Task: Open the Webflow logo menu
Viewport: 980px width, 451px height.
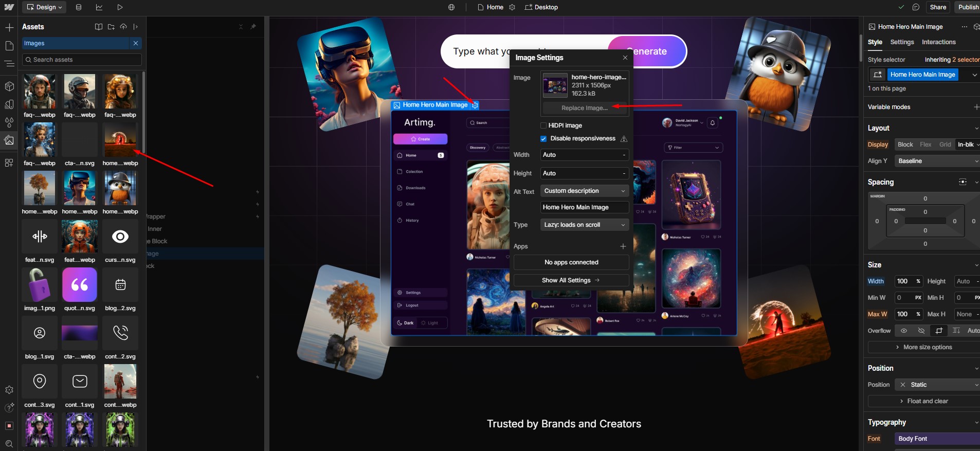Action: 9,7
